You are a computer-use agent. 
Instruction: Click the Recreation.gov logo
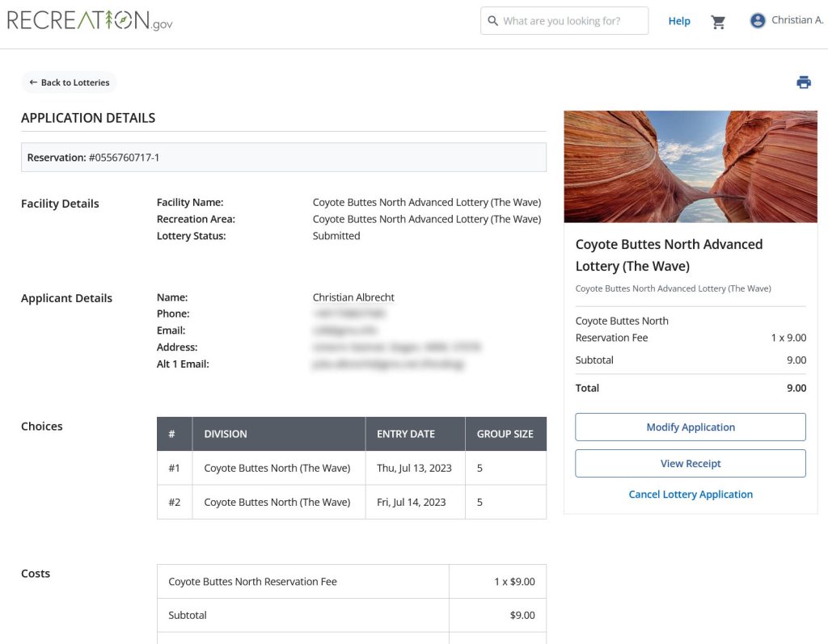point(90,21)
